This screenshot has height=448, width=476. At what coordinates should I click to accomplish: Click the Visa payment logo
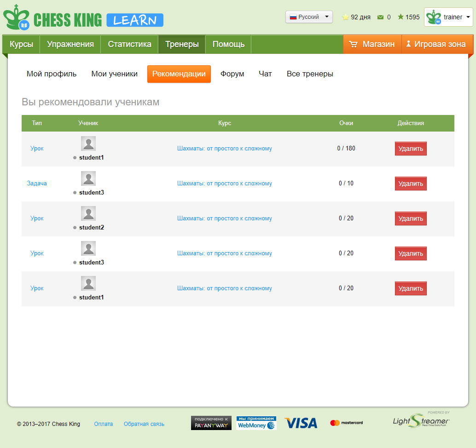pyautogui.click(x=301, y=423)
